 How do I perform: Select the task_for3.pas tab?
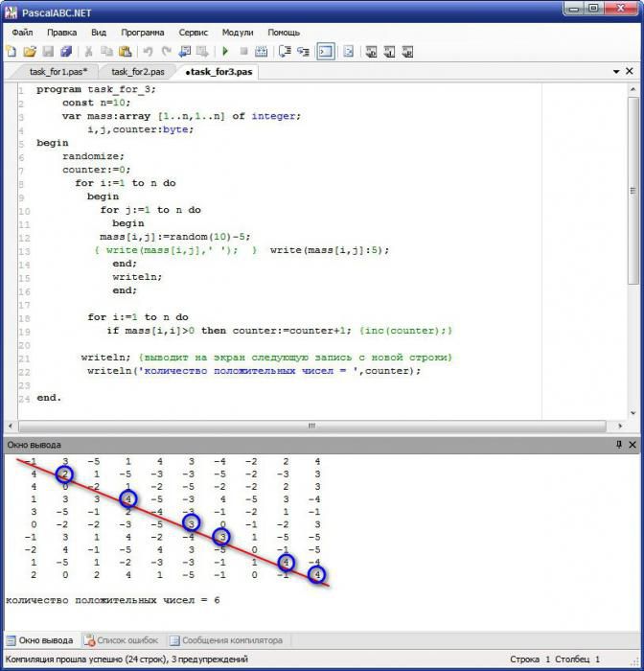coord(218,72)
